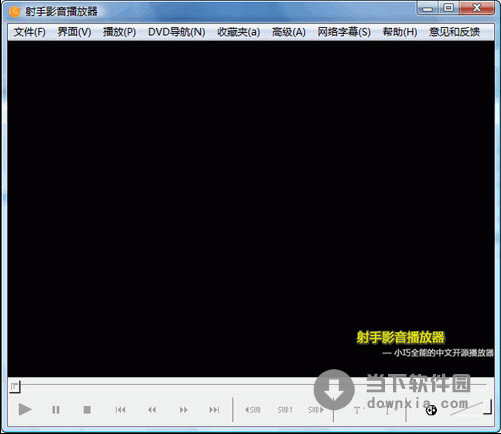This screenshot has height=434, width=501.
Task: Open the 帮助(H) menu
Action: (400, 32)
